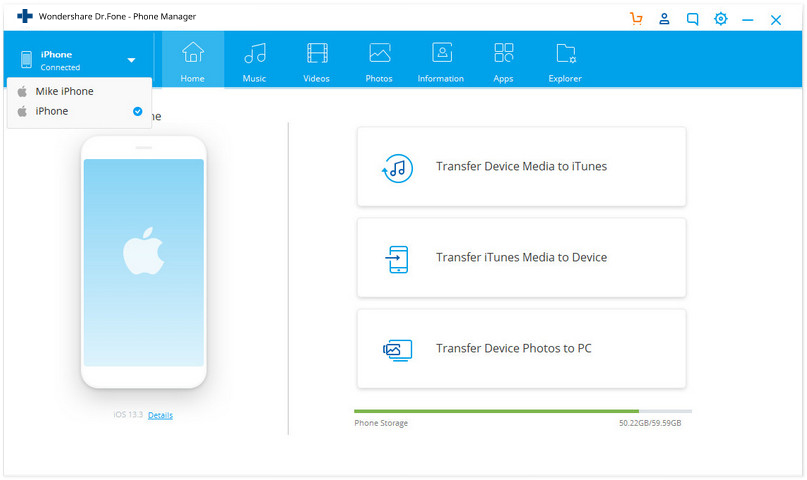Switch to the Home tab
This screenshot has height=480, width=807.
[192, 60]
